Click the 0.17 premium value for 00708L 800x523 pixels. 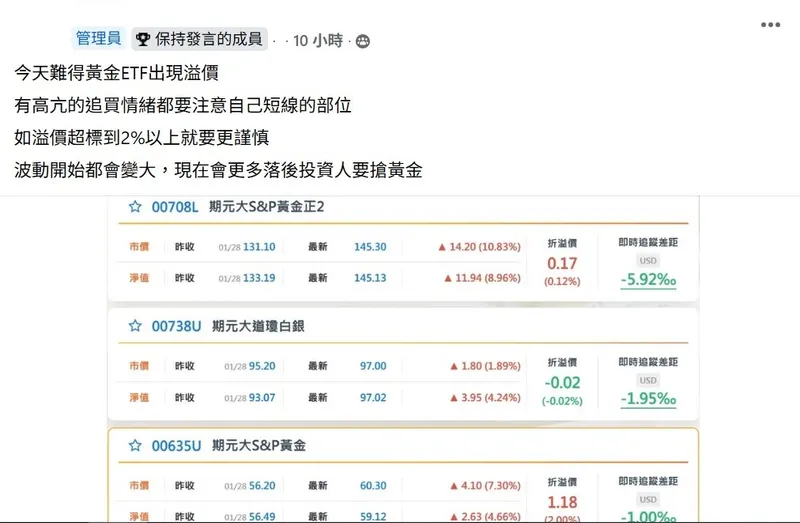[562, 263]
